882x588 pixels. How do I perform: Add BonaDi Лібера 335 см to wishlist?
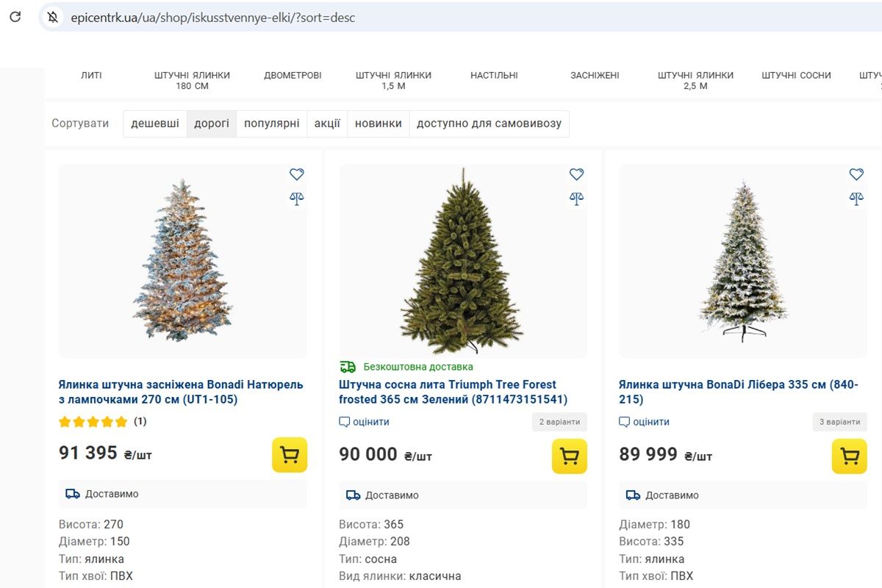[x=856, y=174]
